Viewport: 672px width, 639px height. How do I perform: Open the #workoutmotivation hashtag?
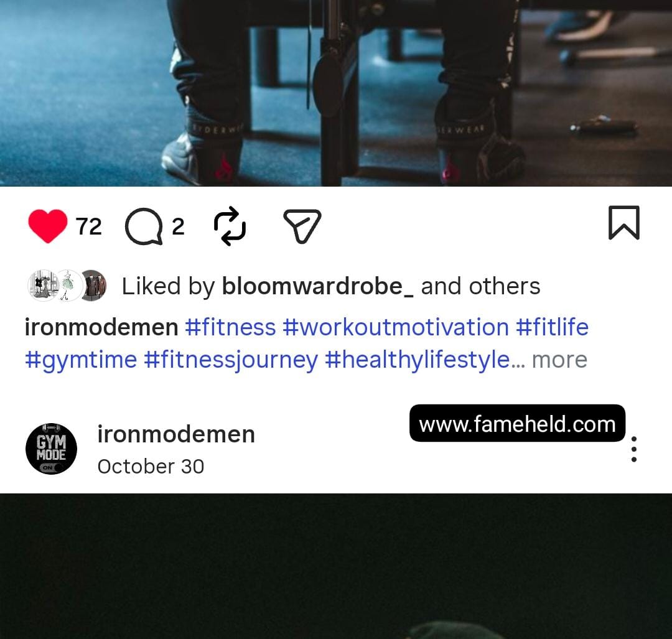coord(396,327)
